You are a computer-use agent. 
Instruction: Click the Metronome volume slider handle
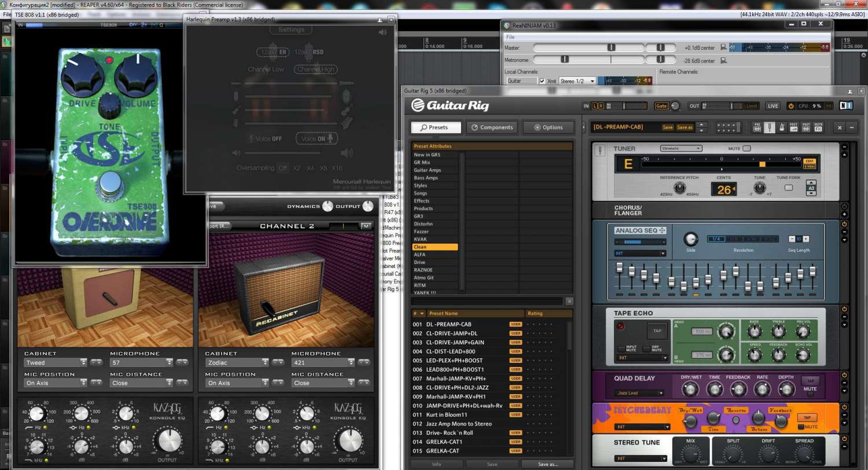[x=565, y=59]
